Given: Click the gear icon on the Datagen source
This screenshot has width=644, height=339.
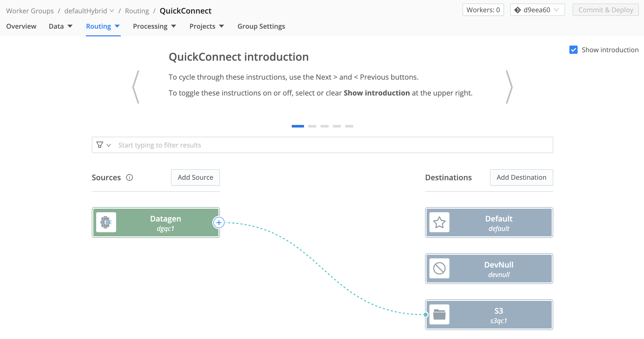Looking at the screenshot, I should pyautogui.click(x=106, y=223).
